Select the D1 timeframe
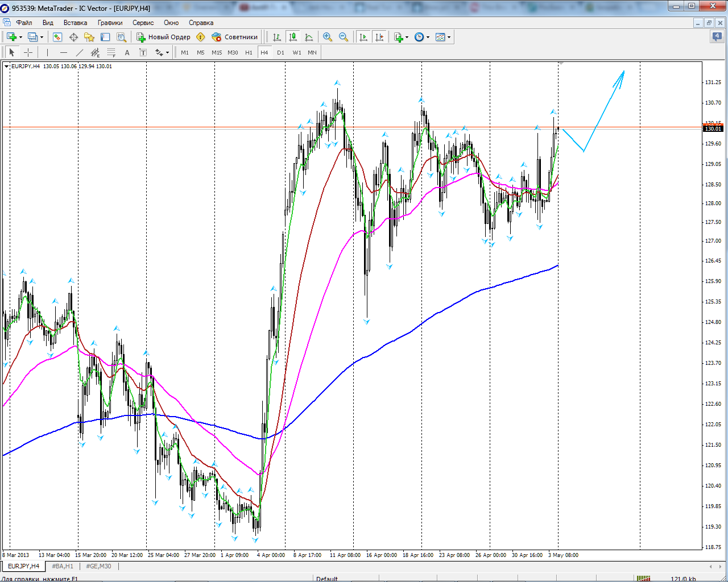The width and height of the screenshot is (728, 582). [x=280, y=52]
